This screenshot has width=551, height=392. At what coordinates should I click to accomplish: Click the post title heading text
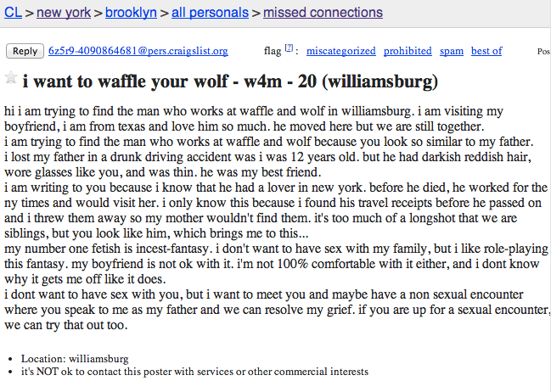click(x=230, y=81)
